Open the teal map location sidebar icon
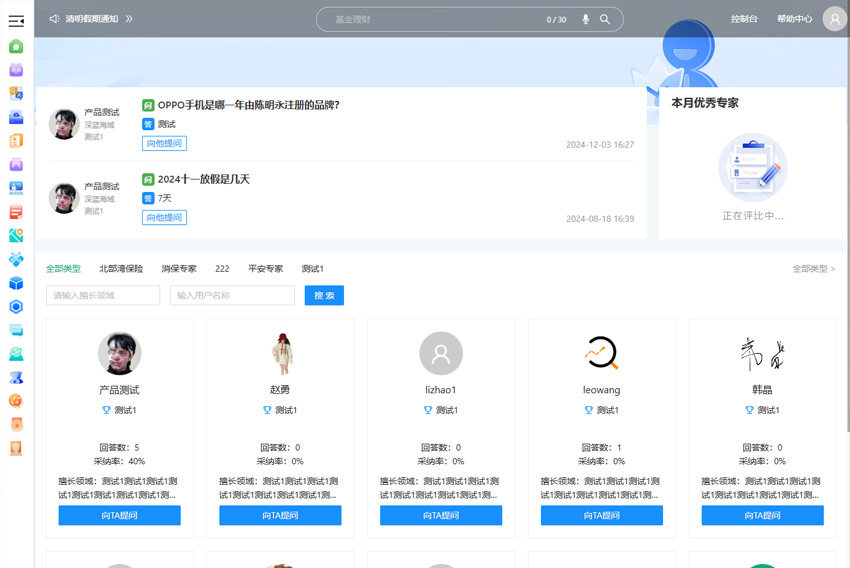 point(16,235)
